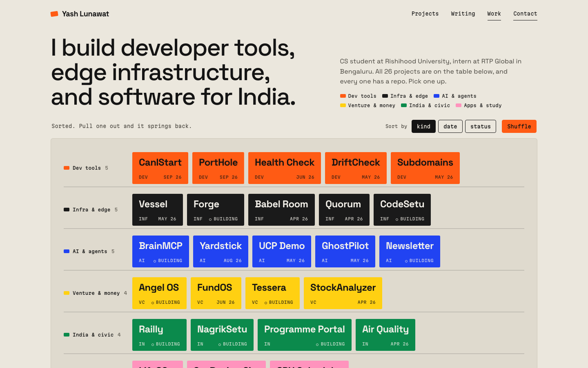Click the India & civic green legend swatch
Image resolution: width=588 pixels, height=368 pixels.
pyautogui.click(x=404, y=105)
